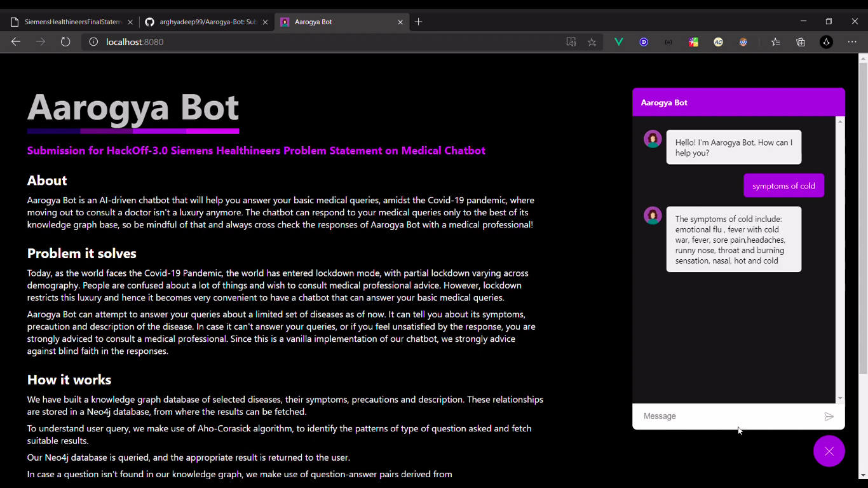Restore down the browser window

coord(829,22)
